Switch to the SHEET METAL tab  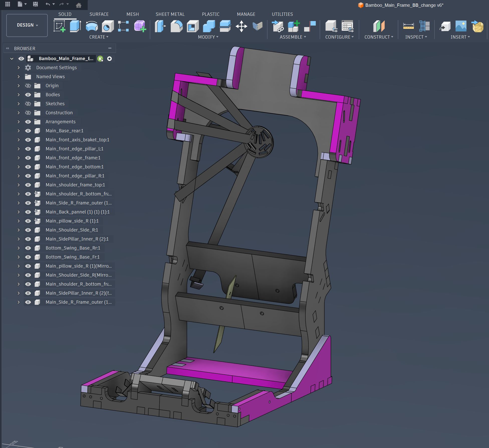point(170,14)
